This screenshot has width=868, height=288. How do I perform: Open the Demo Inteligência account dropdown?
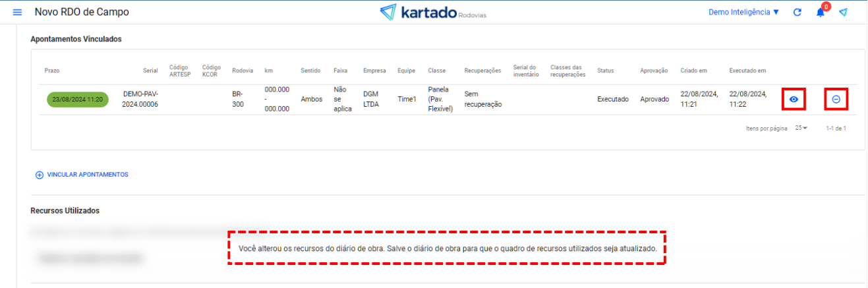[x=743, y=13]
